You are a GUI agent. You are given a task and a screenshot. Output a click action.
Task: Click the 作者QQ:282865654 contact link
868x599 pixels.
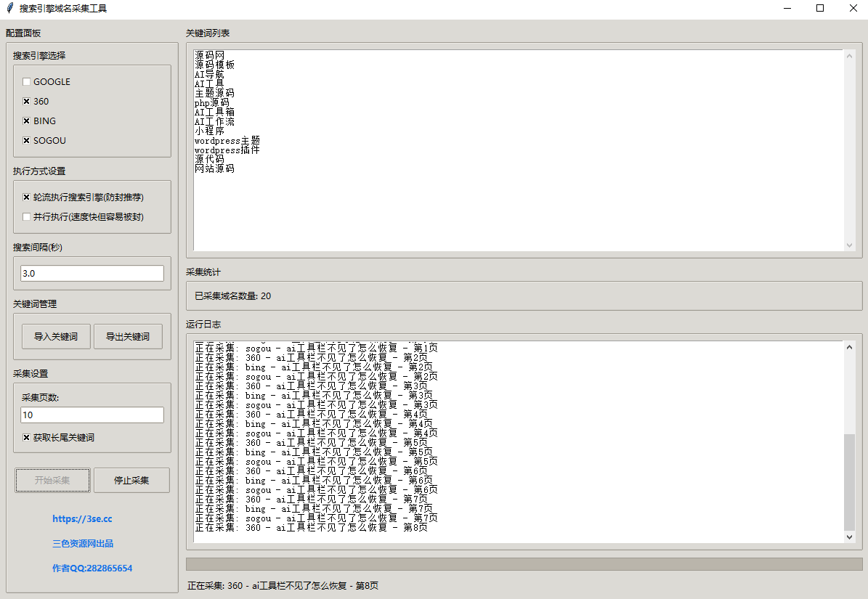[x=92, y=569]
